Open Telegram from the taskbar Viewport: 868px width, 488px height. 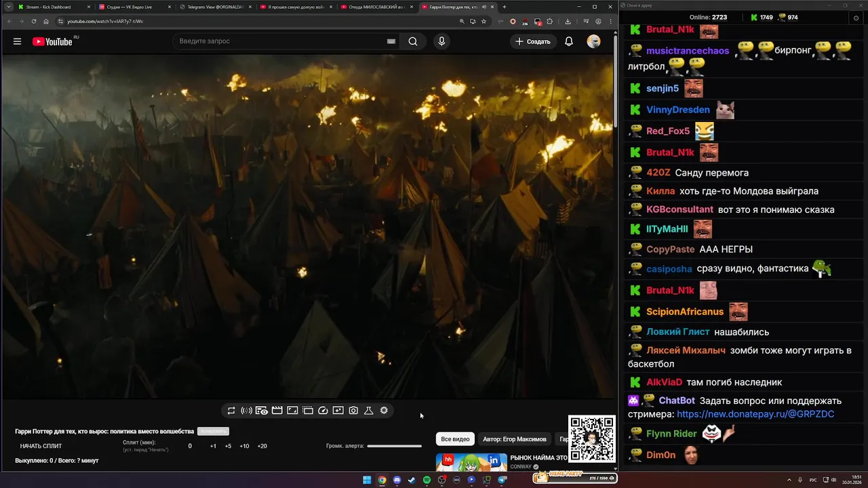502,480
